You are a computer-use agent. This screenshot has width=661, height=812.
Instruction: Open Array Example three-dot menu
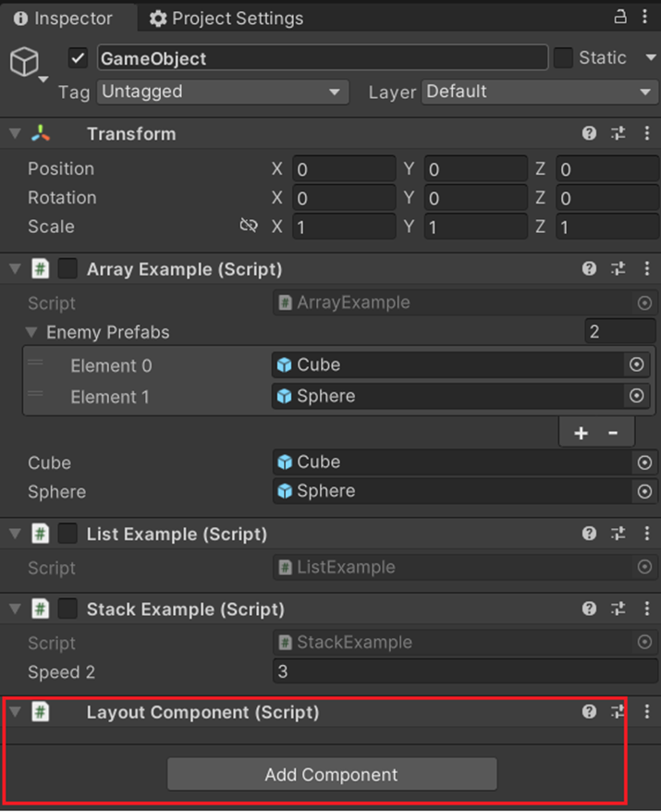pos(647,269)
